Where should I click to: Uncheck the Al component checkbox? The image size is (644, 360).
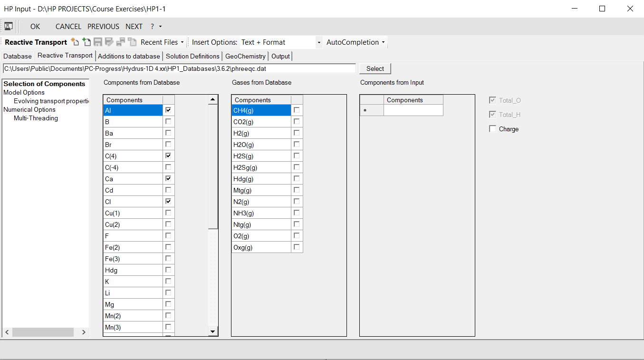168,110
